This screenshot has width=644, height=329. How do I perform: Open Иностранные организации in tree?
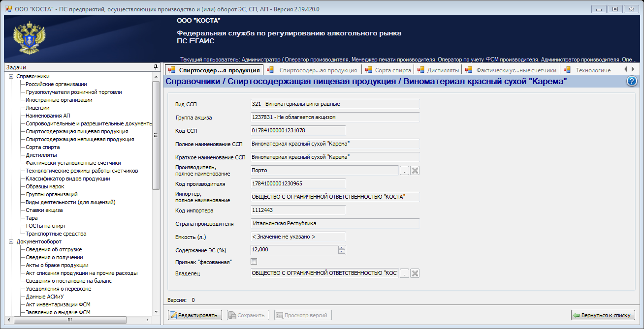(x=59, y=100)
